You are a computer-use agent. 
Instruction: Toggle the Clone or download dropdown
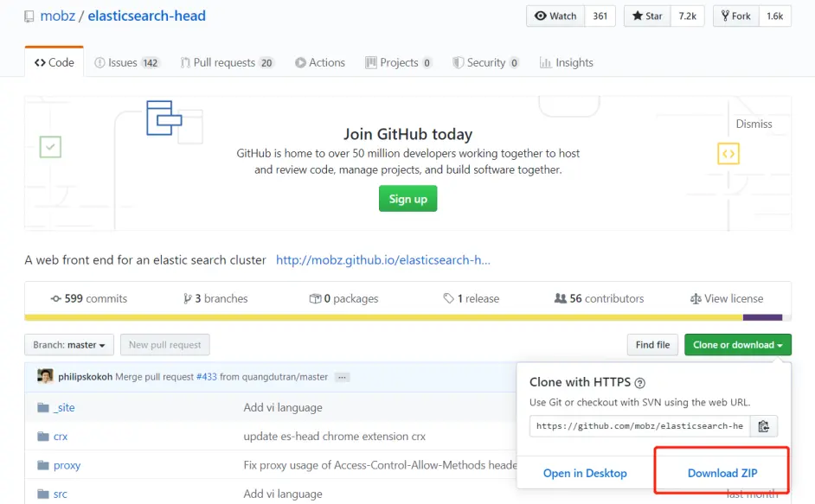pyautogui.click(x=737, y=345)
